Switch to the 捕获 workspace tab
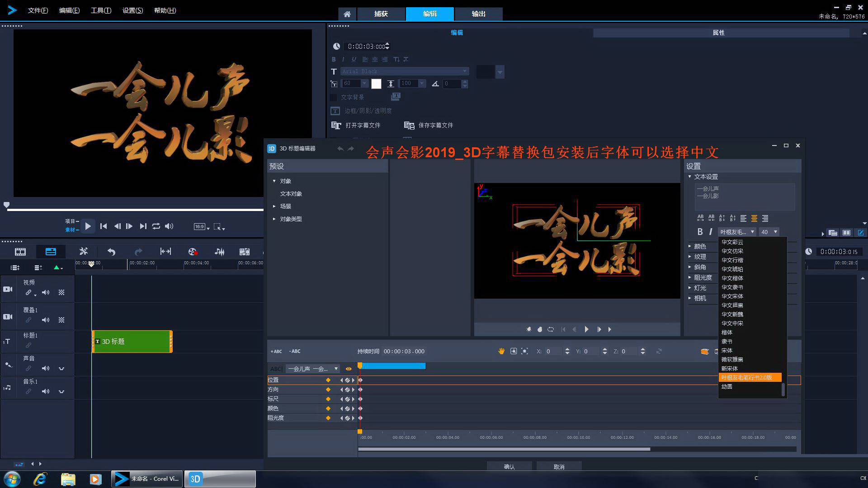The width and height of the screenshot is (868, 488). (381, 14)
